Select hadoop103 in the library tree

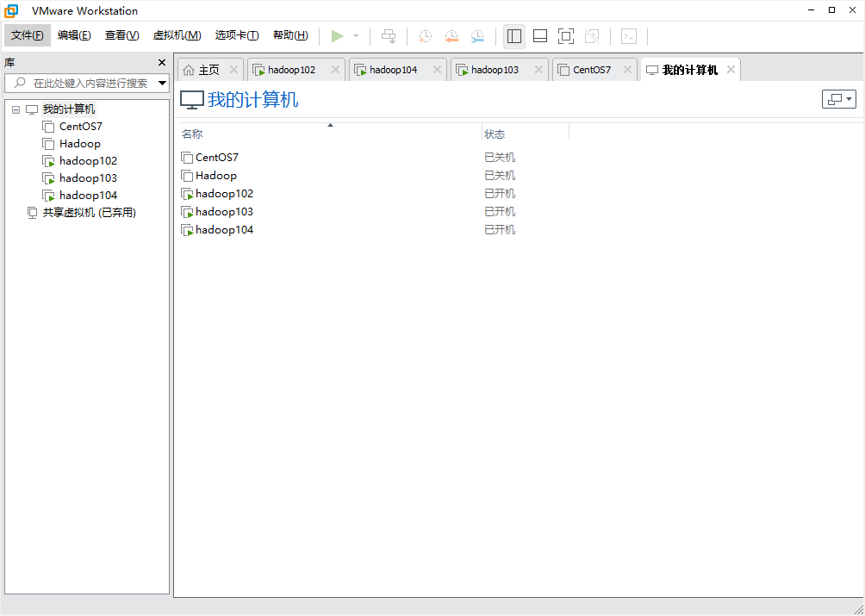click(x=88, y=178)
